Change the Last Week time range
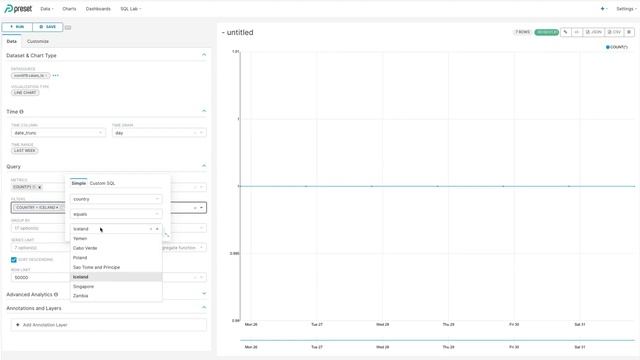The image size is (640, 360). 24,151
